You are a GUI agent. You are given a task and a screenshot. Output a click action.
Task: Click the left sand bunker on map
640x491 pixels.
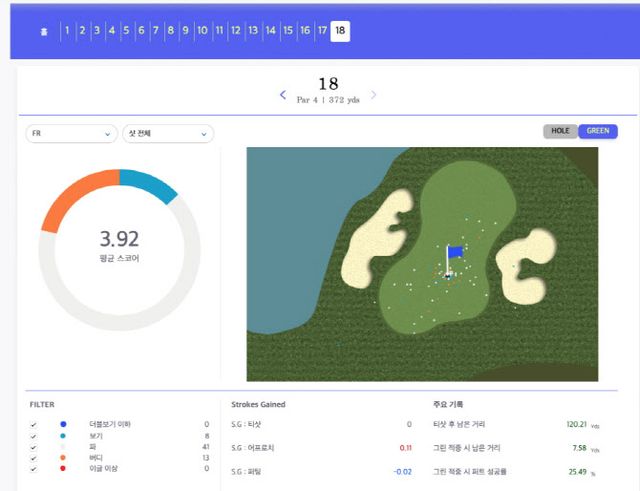pos(374,240)
